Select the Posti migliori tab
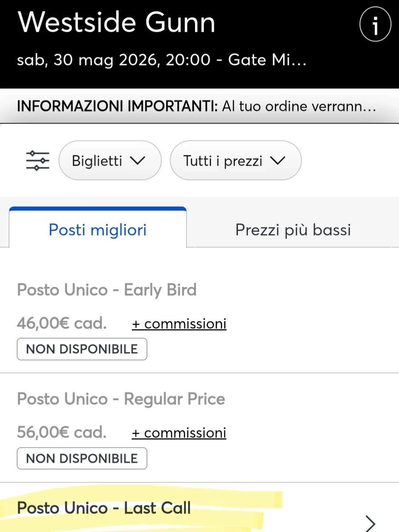This screenshot has height=532, width=399. (98, 229)
